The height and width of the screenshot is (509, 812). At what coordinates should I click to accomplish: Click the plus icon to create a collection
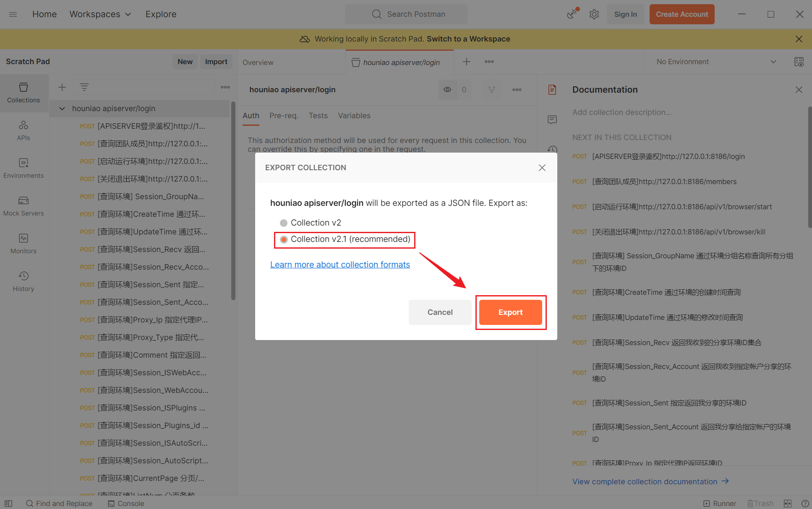tap(62, 87)
